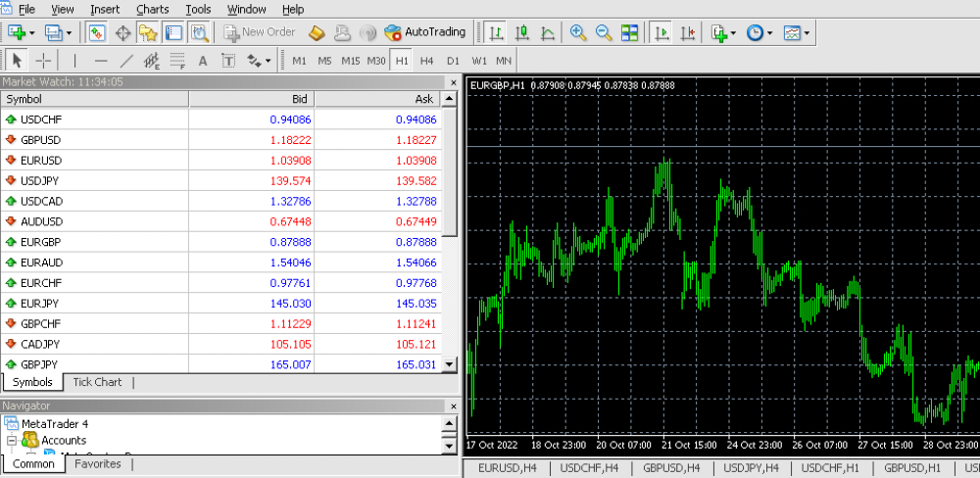Switch chart to Bar Chart style
This screenshot has width=980, height=478.
497,32
